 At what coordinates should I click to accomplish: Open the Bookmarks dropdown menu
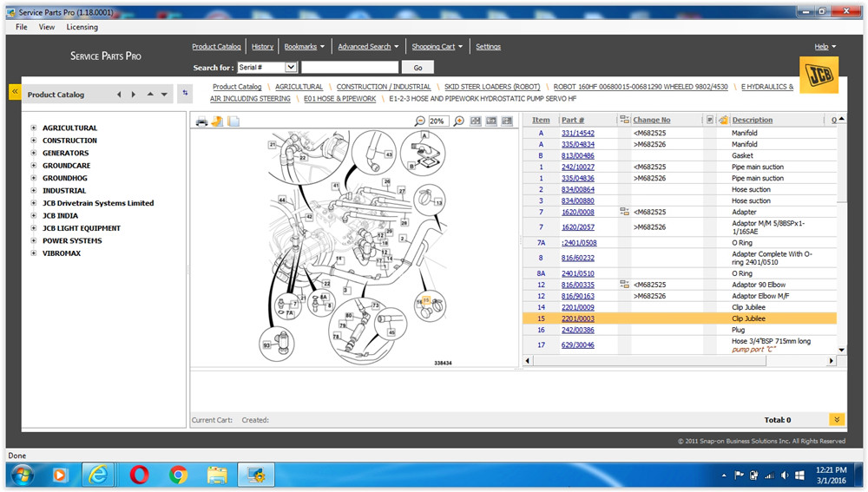pyautogui.click(x=305, y=47)
